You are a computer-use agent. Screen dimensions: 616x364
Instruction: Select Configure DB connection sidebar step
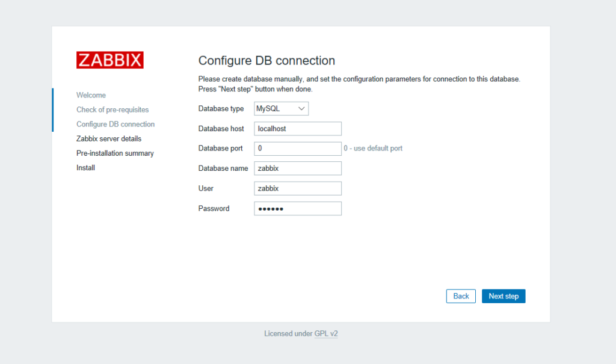point(115,124)
